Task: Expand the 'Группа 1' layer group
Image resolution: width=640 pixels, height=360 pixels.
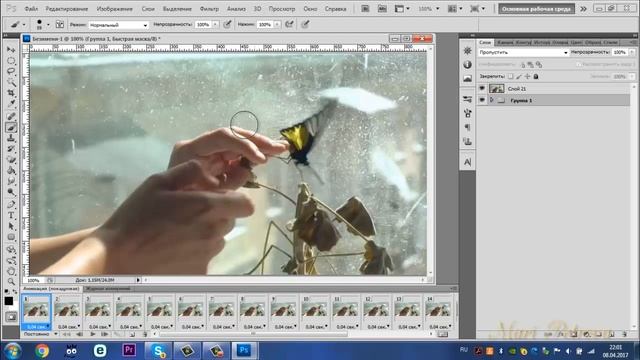Action: (492, 100)
